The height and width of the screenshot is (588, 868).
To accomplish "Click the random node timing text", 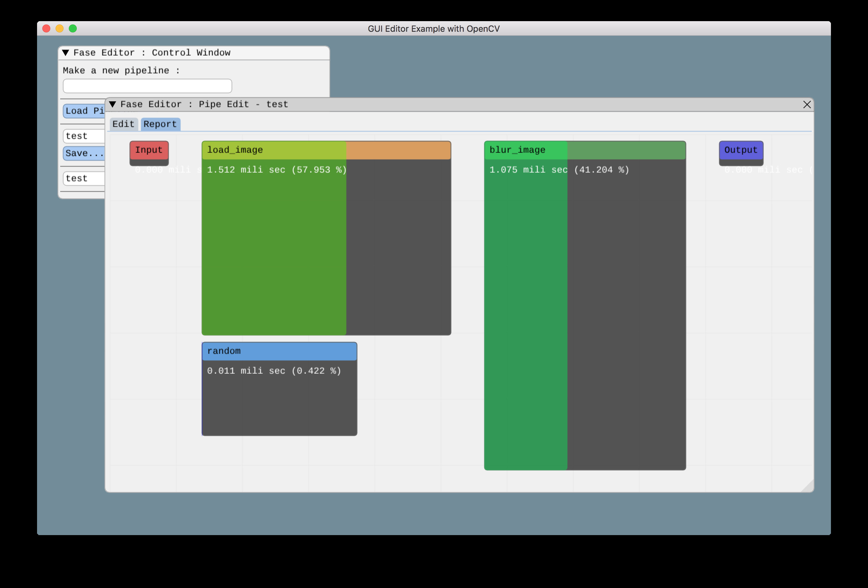I will click(274, 371).
